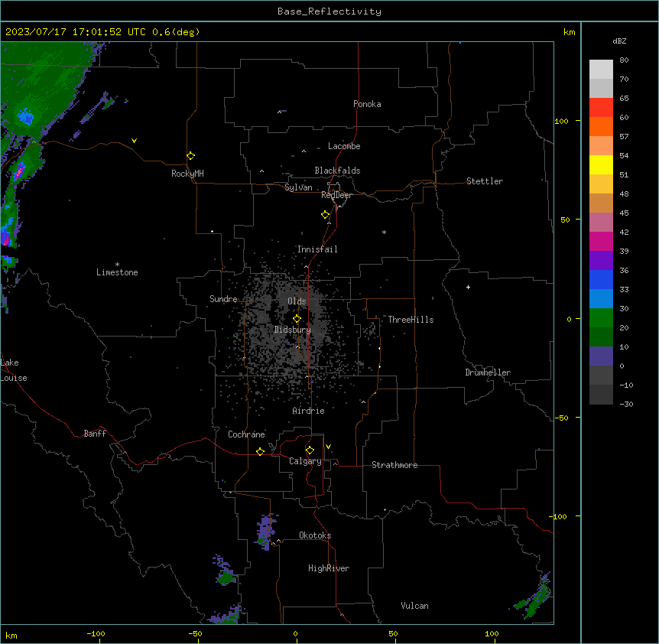Click the Drumheller town label
The width and height of the screenshot is (659, 644).
[x=488, y=372]
